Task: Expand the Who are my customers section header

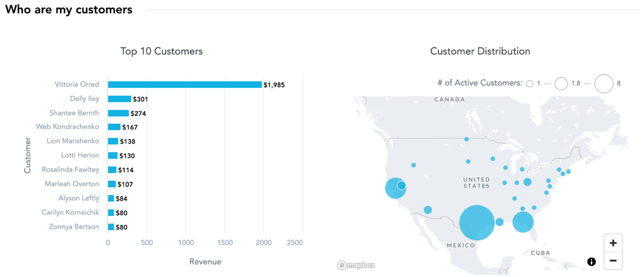Action: 68,9
